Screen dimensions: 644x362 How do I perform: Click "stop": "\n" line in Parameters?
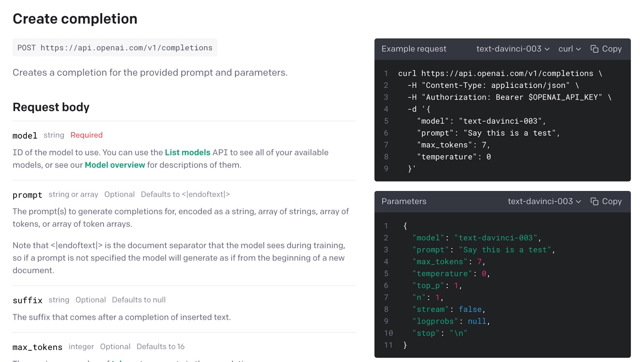coord(440,333)
